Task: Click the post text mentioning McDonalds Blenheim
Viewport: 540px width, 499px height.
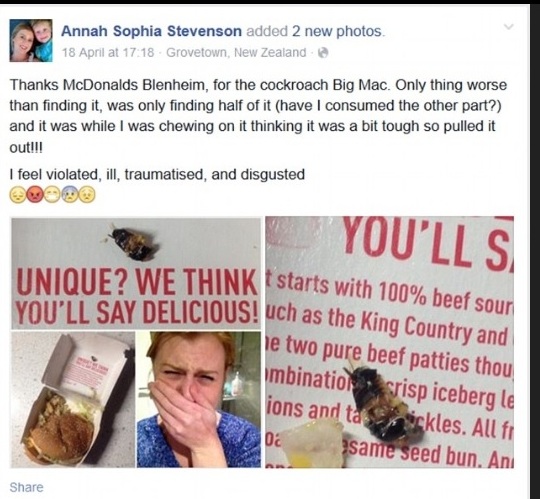Action: point(258,116)
